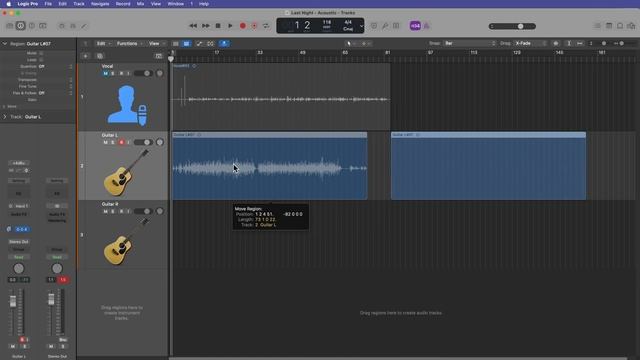Select the Vocal track microphone icon
Image resolution: width=640 pixels, height=360 pixels.
coord(127,105)
